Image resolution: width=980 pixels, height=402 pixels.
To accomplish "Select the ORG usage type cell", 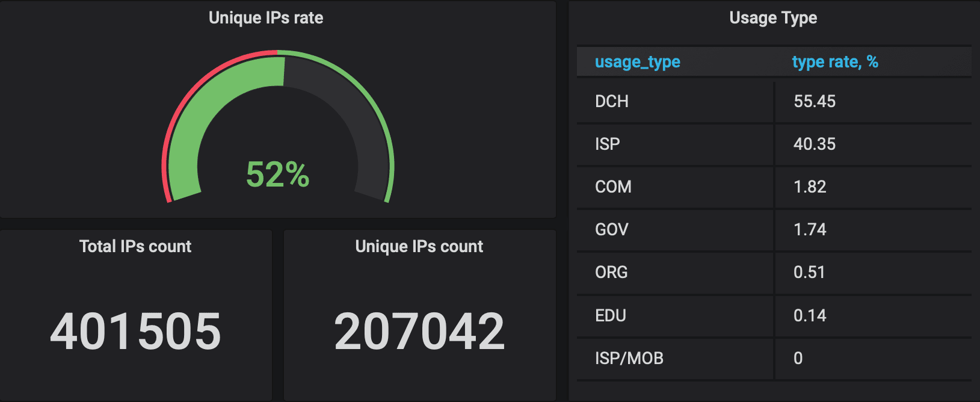I will tap(611, 272).
